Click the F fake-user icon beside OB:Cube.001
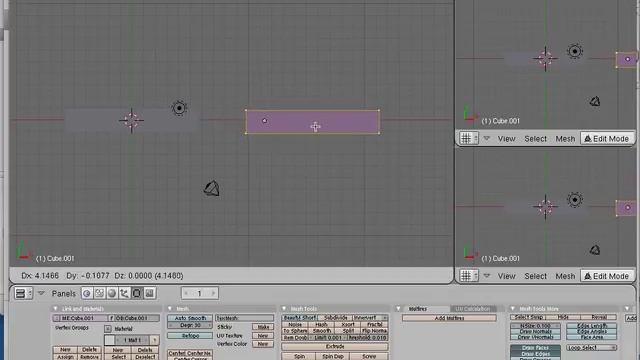The width and height of the screenshot is (640, 360). pyautogui.click(x=111, y=318)
